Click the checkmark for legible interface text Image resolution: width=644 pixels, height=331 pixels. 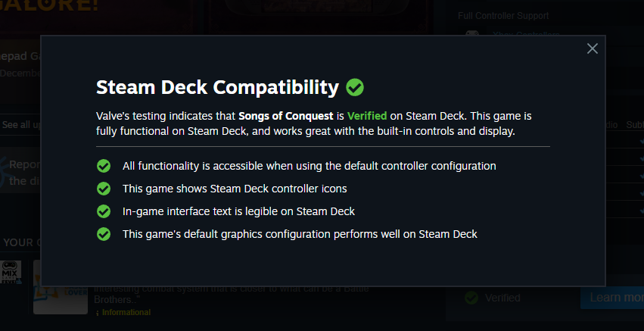point(104,211)
